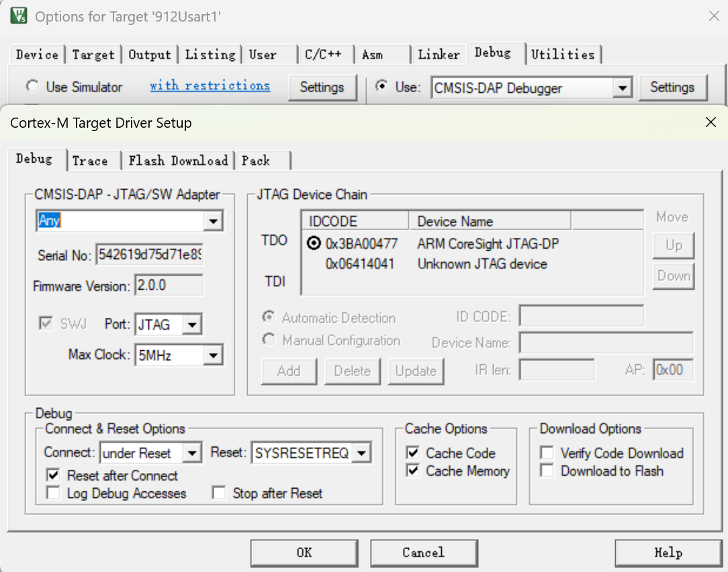Choose Manual Configuration radio option
This screenshot has height=572, width=728.
tap(269, 339)
